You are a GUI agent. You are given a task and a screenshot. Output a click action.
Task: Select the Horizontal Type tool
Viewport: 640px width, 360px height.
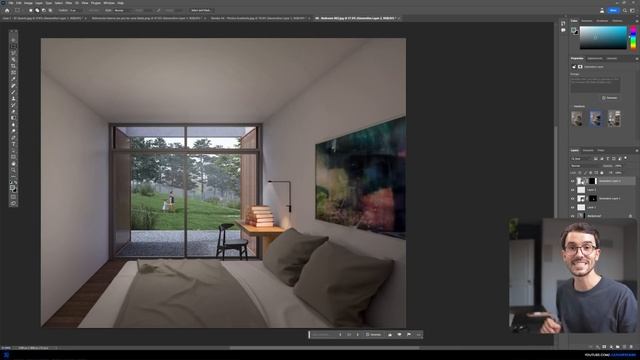tap(13, 144)
